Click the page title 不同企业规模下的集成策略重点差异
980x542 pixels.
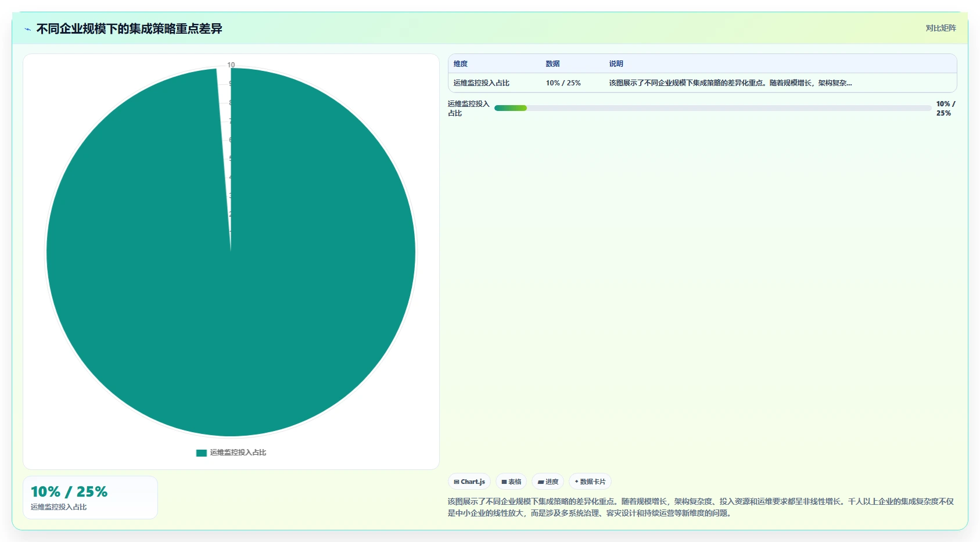(x=129, y=29)
